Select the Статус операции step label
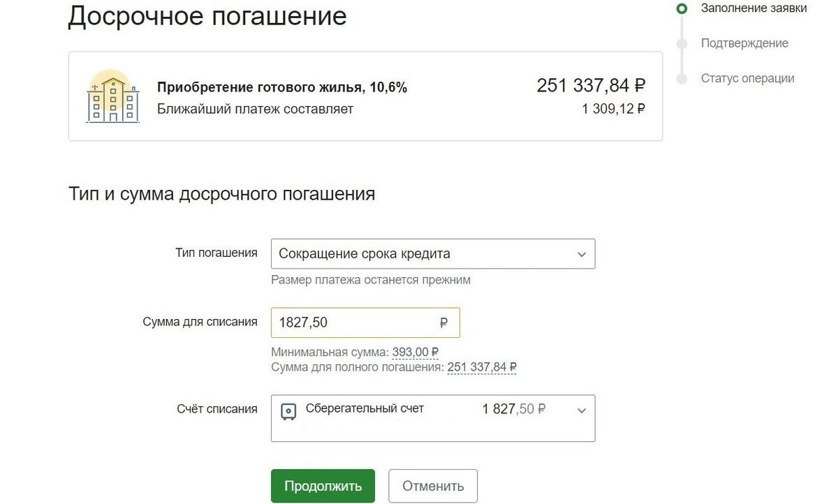Image resolution: width=838 pixels, height=504 pixels. tap(748, 78)
